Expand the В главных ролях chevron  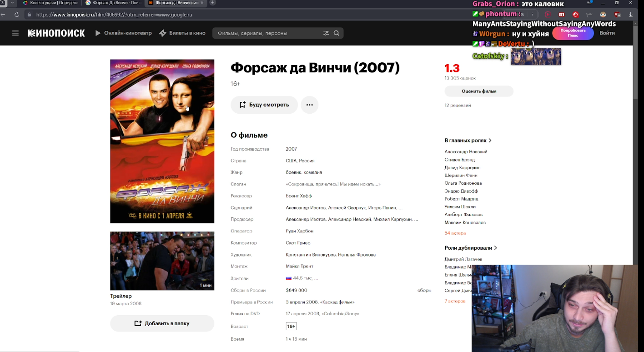coord(490,141)
